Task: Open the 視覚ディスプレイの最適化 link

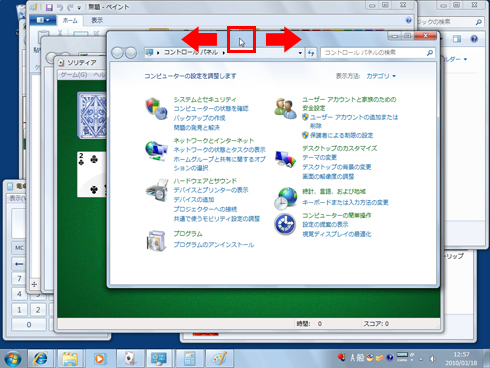Action: pyautogui.click(x=337, y=234)
